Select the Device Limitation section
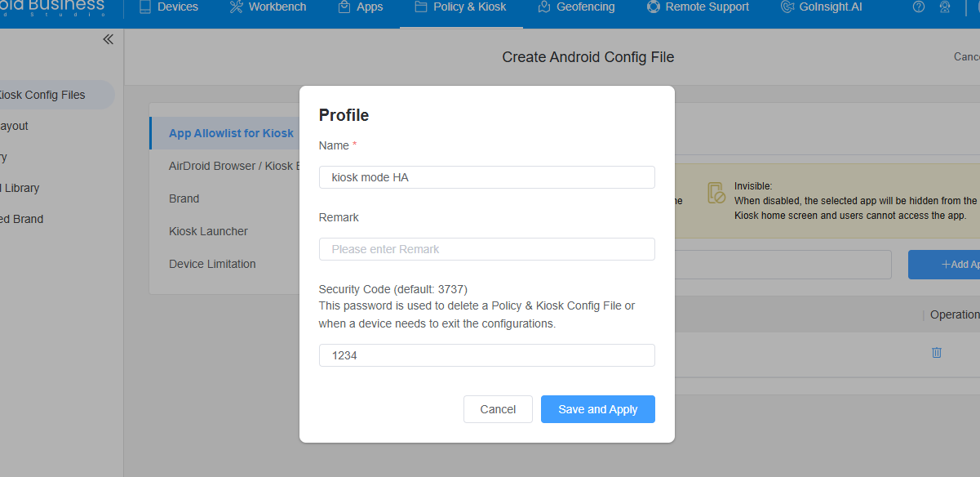Image resolution: width=980 pixels, height=477 pixels. (211, 263)
